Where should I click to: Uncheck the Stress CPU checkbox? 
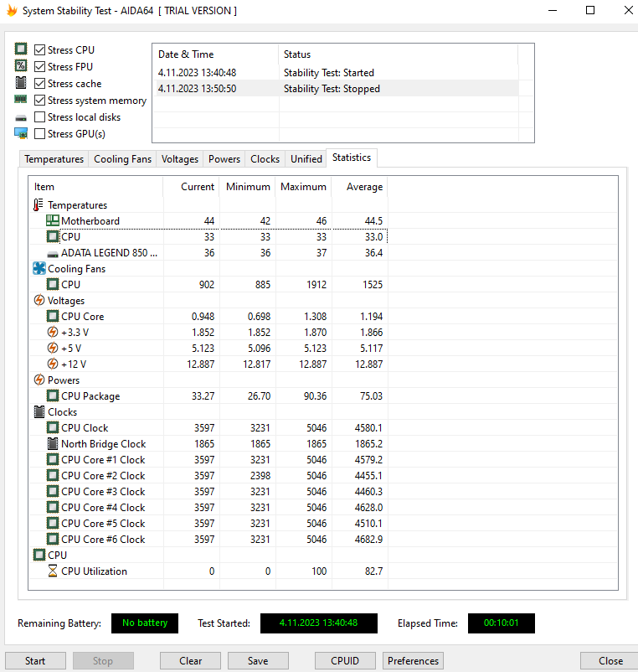[39, 50]
